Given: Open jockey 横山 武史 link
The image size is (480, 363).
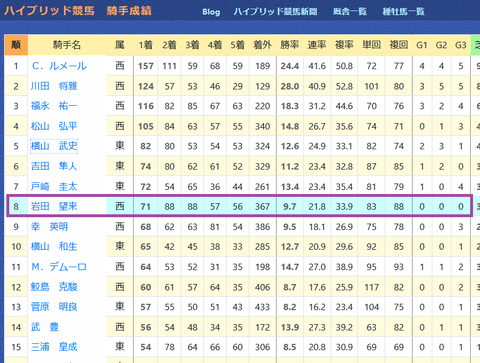Looking at the screenshot, I should (x=54, y=146).
